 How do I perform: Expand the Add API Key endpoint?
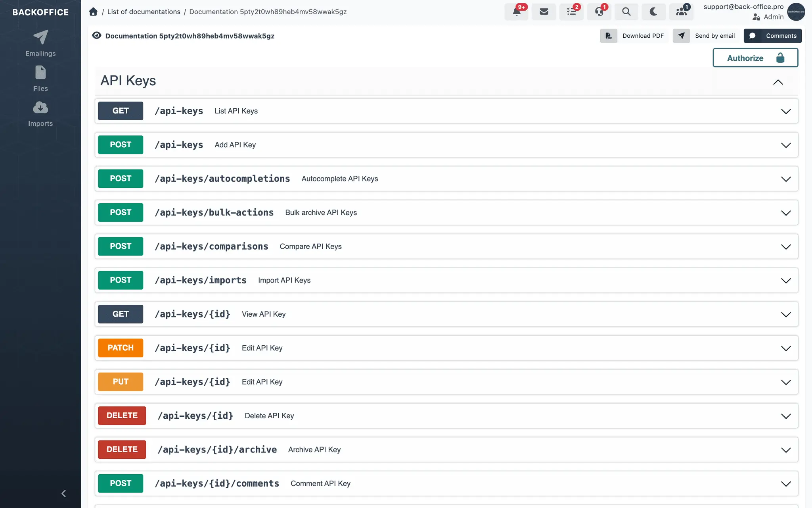click(x=785, y=145)
